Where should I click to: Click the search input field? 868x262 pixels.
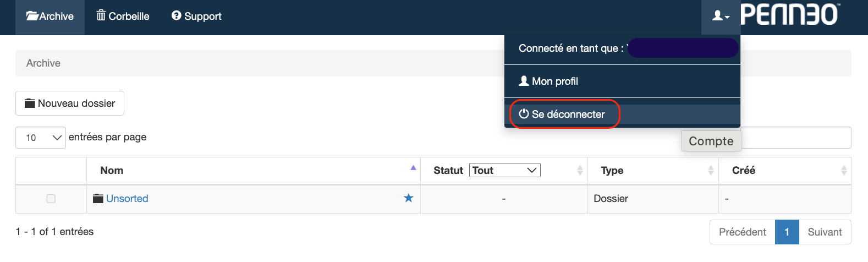(x=796, y=138)
